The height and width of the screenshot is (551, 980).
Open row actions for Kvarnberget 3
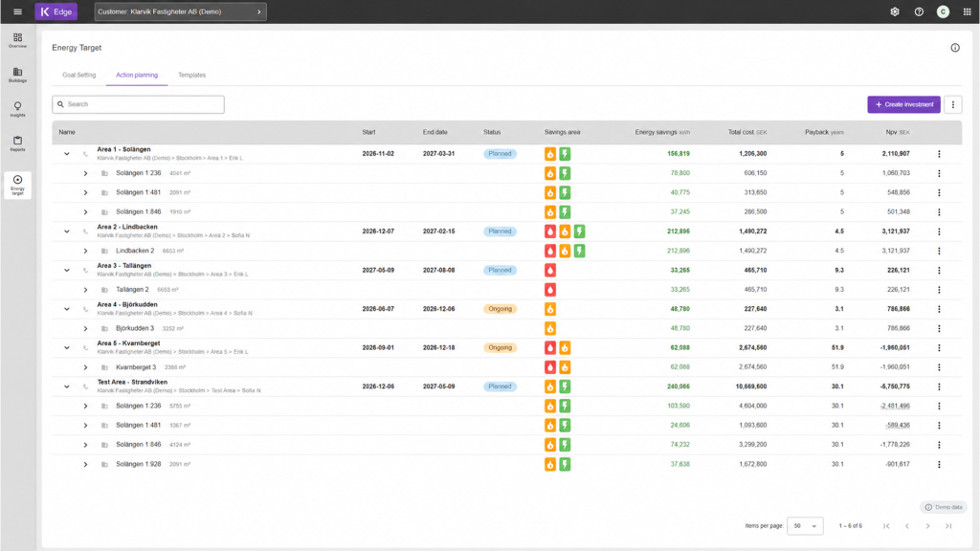pos(939,367)
